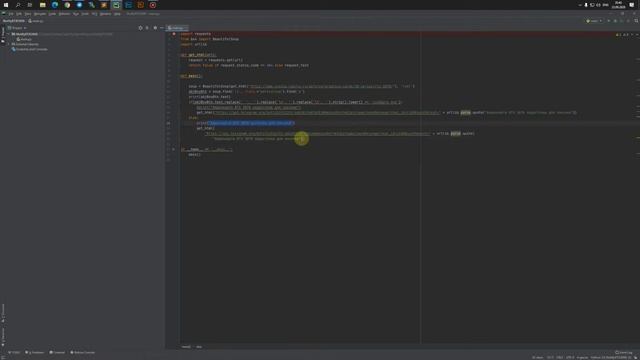Click the system clock in the taskbar
Viewport: 640px width, 360px height.
[x=618, y=5]
